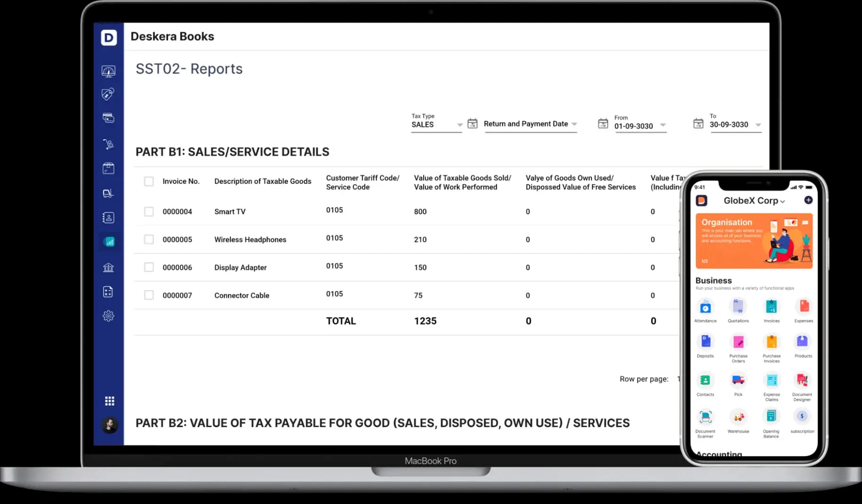Tap the subscription icon on phone
Viewport: 862px width, 504px height.
pos(802,417)
